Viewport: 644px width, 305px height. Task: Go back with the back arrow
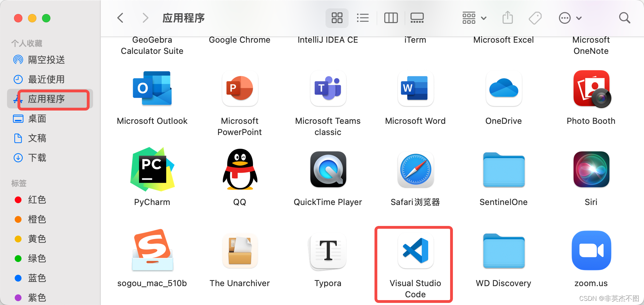click(120, 18)
